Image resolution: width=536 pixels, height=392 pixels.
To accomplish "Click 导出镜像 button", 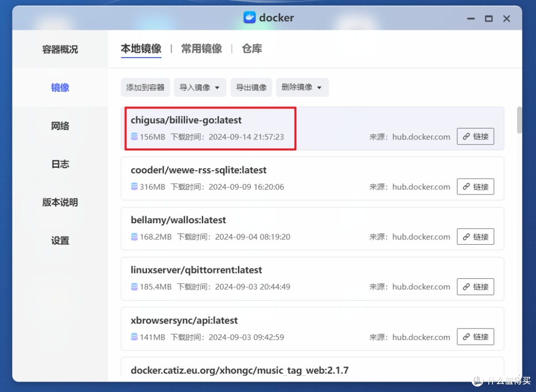I will pos(251,87).
